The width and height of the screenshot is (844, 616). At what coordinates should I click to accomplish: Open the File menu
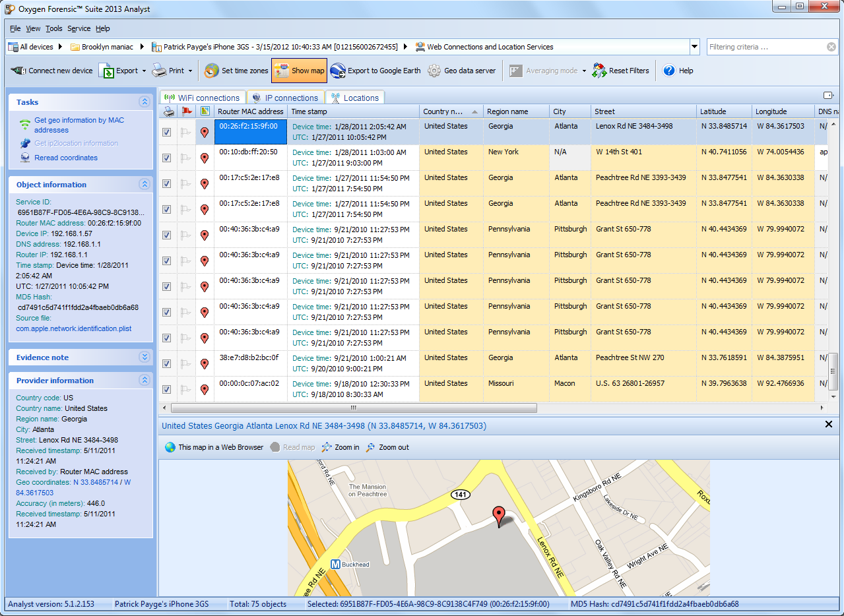coord(15,28)
